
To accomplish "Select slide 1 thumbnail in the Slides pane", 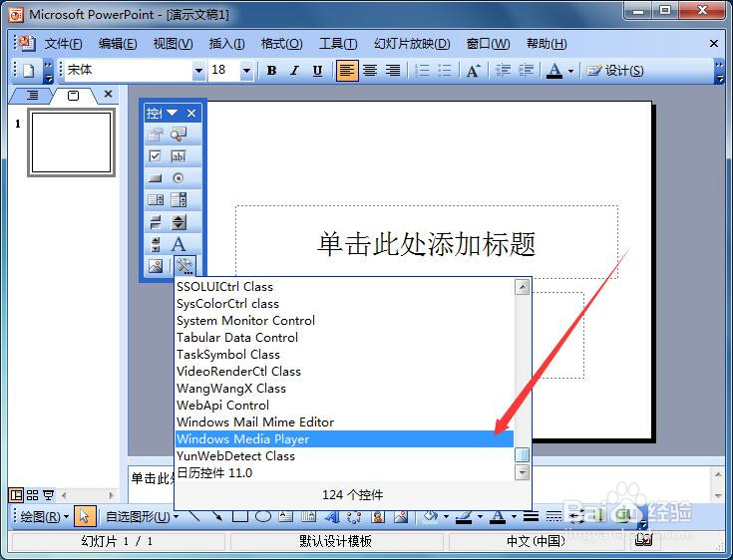I will pyautogui.click(x=71, y=142).
